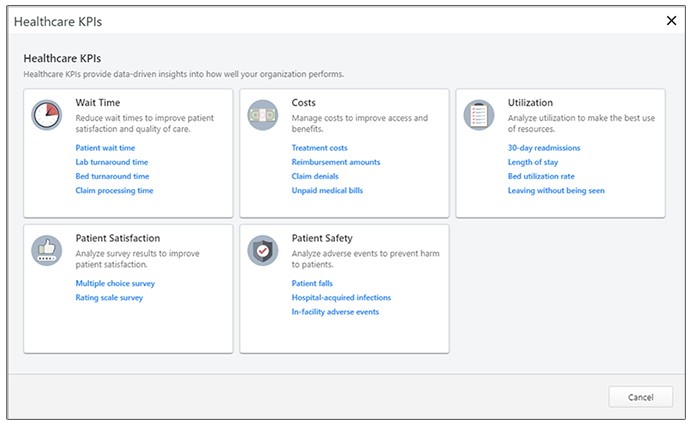Click the Patient Safety shield icon
This screenshot has width=690, height=425.
[x=263, y=250]
